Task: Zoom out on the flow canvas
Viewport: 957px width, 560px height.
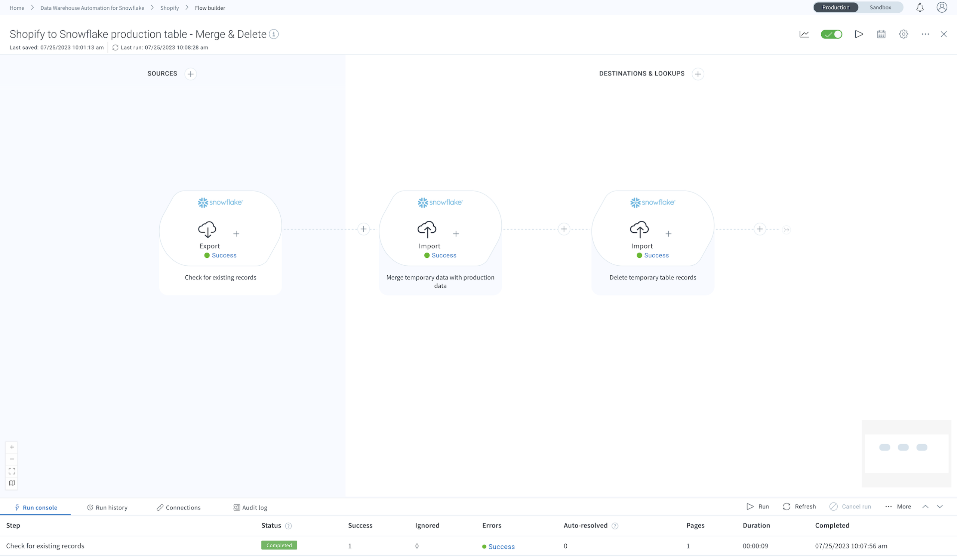Action: tap(12, 459)
